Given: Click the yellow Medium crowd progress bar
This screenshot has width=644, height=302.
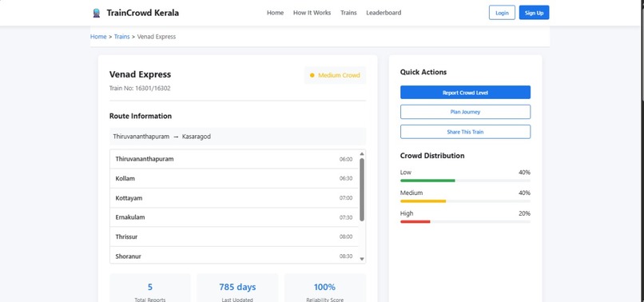Looking at the screenshot, I should click(423, 201).
